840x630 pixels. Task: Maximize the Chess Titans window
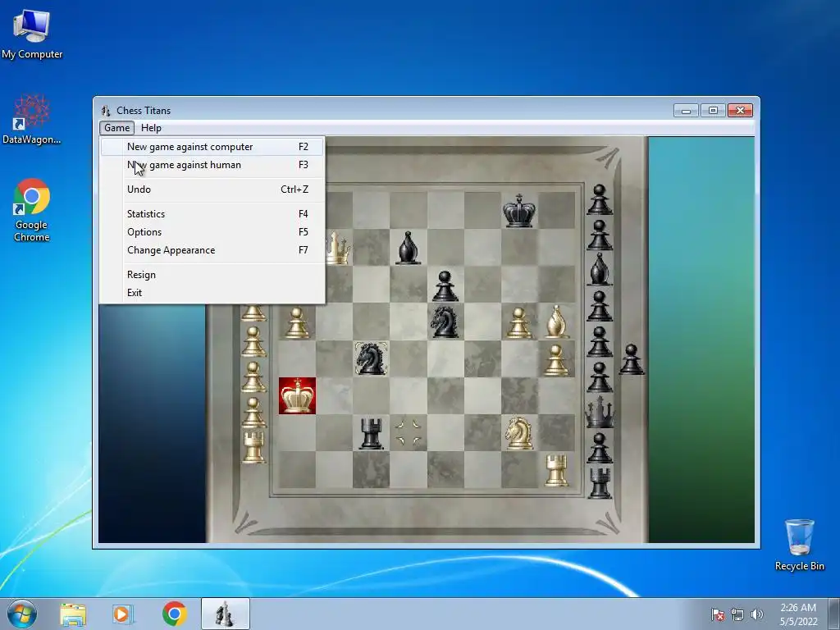tap(713, 111)
